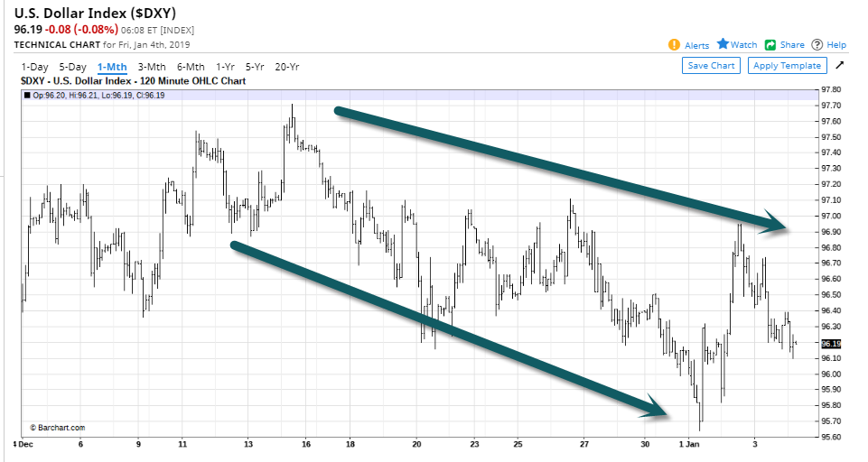Image resolution: width=868 pixels, height=462 pixels.
Task: Click the 95.60 price axis label
Action: point(830,437)
